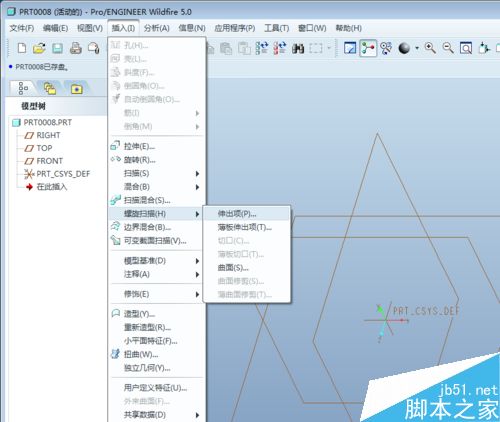Click the paste clipboard toolbar icon

click(226, 48)
